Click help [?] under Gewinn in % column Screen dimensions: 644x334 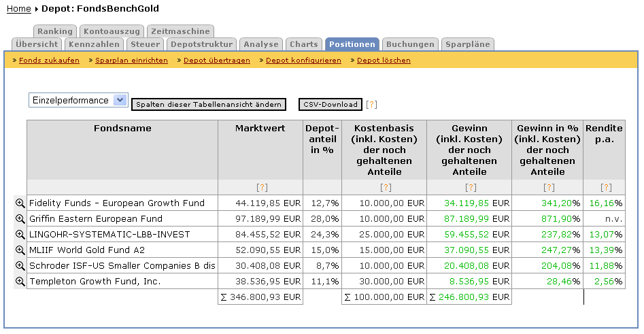pyautogui.click(x=549, y=187)
